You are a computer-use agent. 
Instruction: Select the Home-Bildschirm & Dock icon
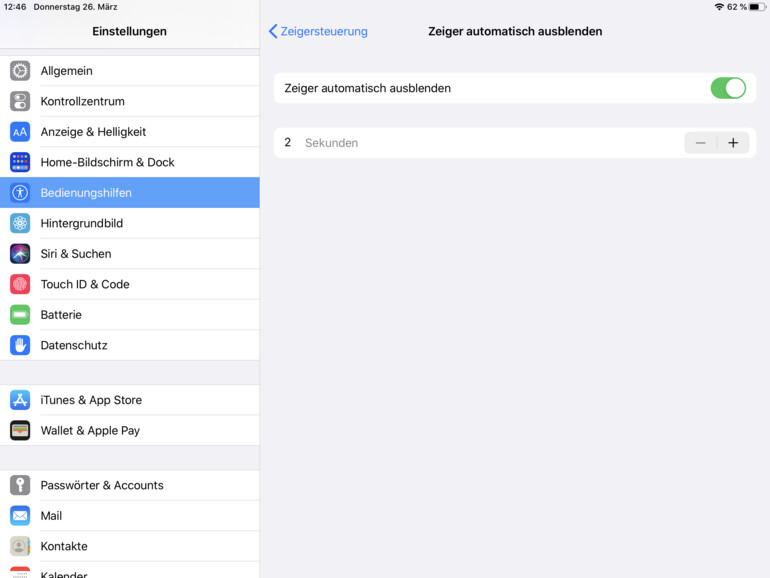pyautogui.click(x=20, y=162)
